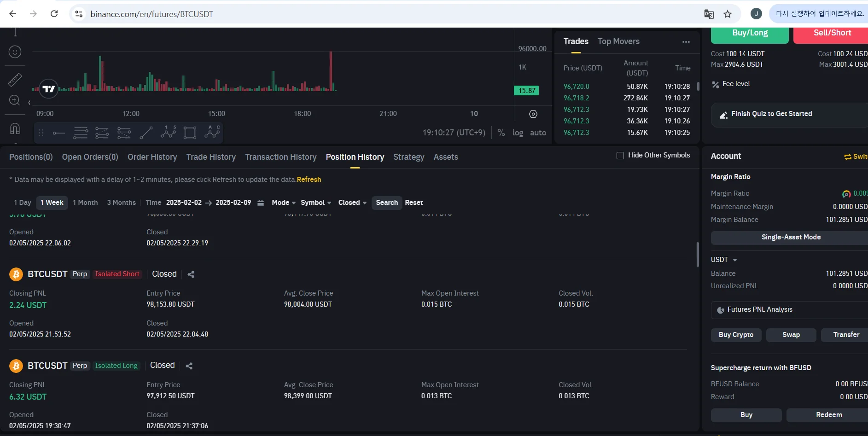Toggle log scale on chart
The height and width of the screenshot is (436, 868).
pos(518,133)
